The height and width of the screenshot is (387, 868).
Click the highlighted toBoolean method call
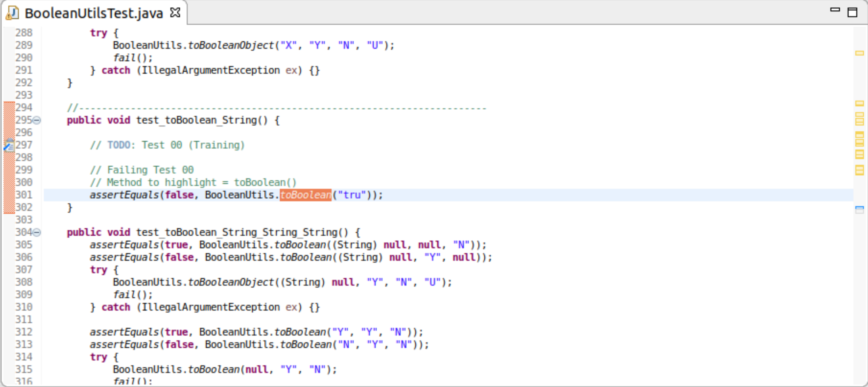click(305, 195)
